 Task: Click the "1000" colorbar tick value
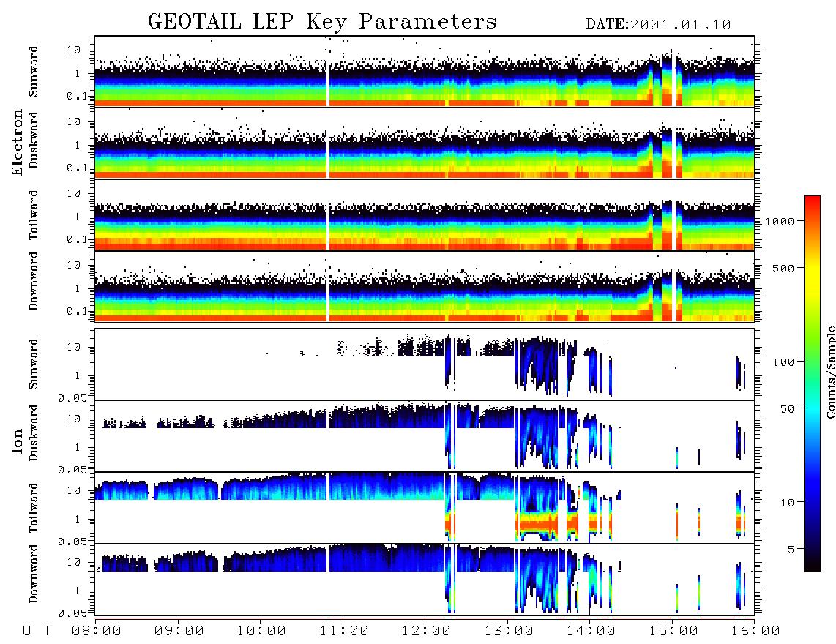tap(780, 221)
